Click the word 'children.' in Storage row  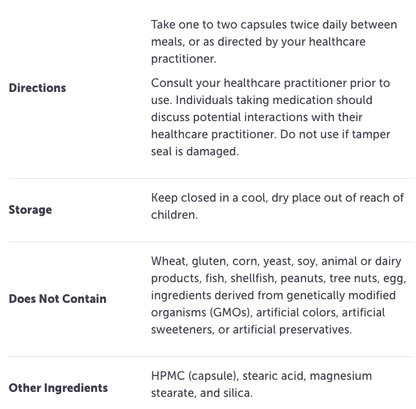(x=174, y=215)
